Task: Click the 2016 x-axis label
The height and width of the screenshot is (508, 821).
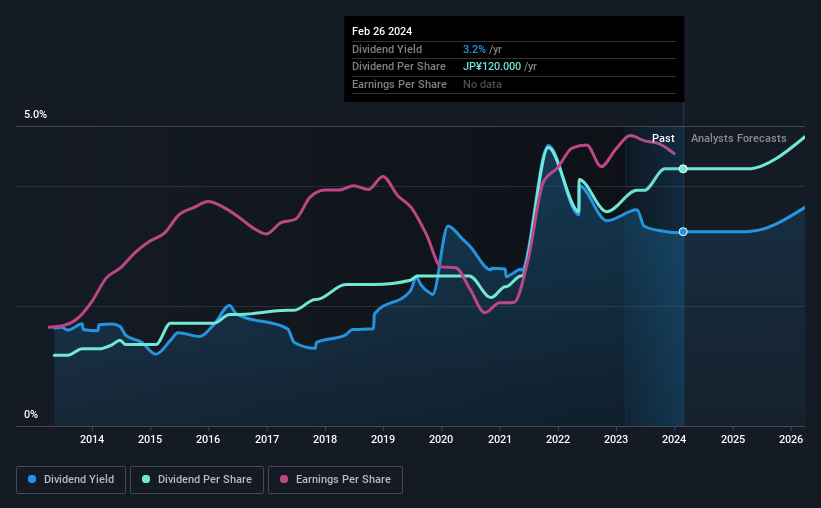Action: [x=208, y=439]
